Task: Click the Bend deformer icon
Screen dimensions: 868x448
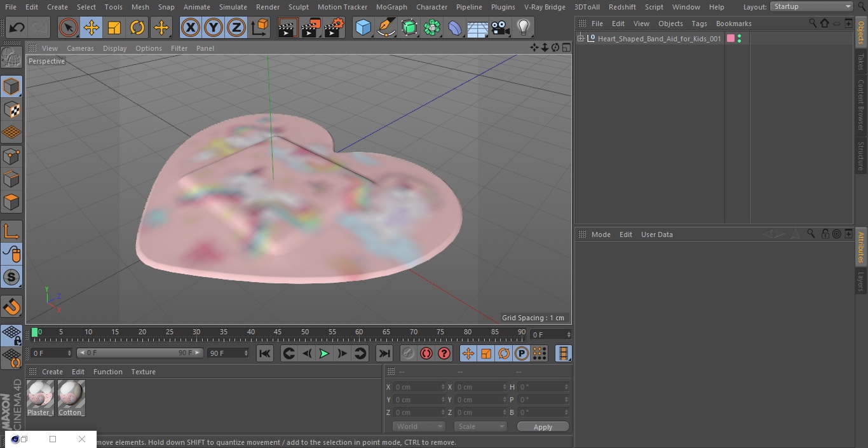Action: click(x=455, y=27)
